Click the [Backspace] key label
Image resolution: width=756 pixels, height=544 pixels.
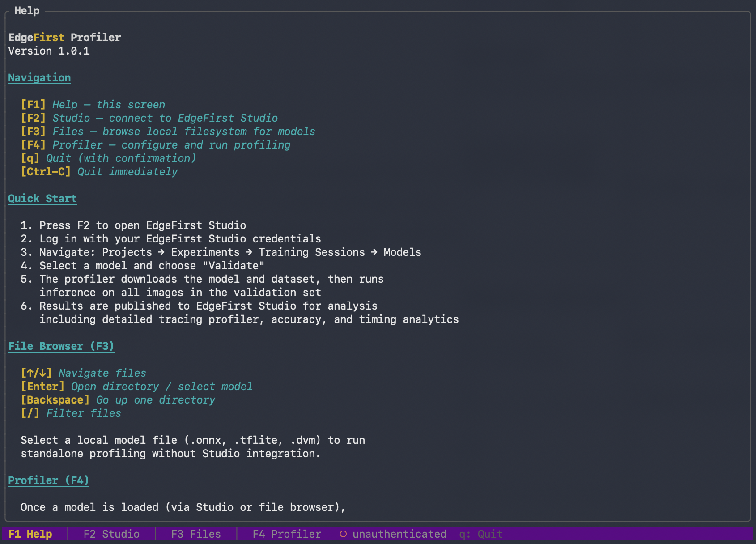tap(55, 400)
